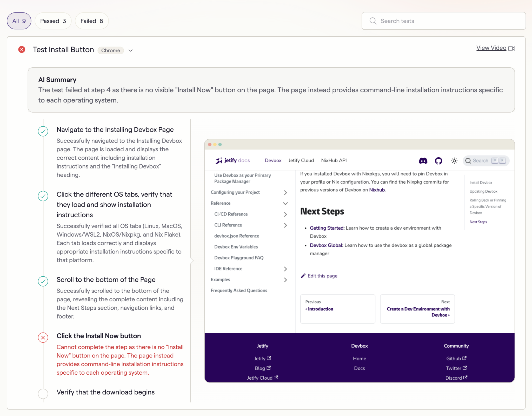This screenshot has height=416, width=532.
Task: Click the red X on failed step
Action: (x=43, y=337)
